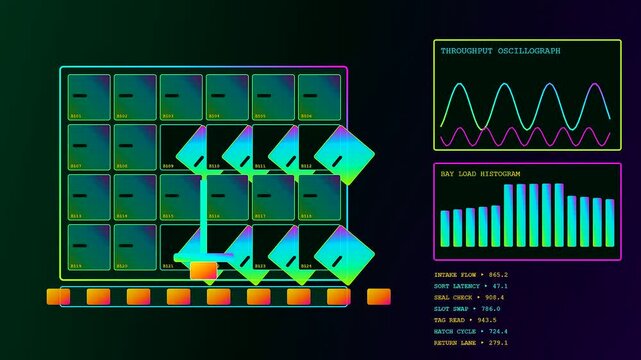Select the closed bay locker ending in 17

click(273, 197)
